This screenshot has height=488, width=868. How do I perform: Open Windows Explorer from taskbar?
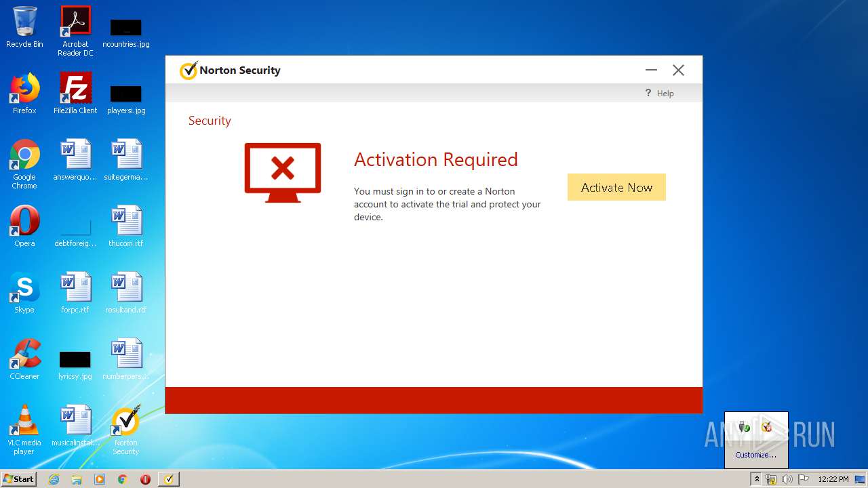click(x=77, y=479)
